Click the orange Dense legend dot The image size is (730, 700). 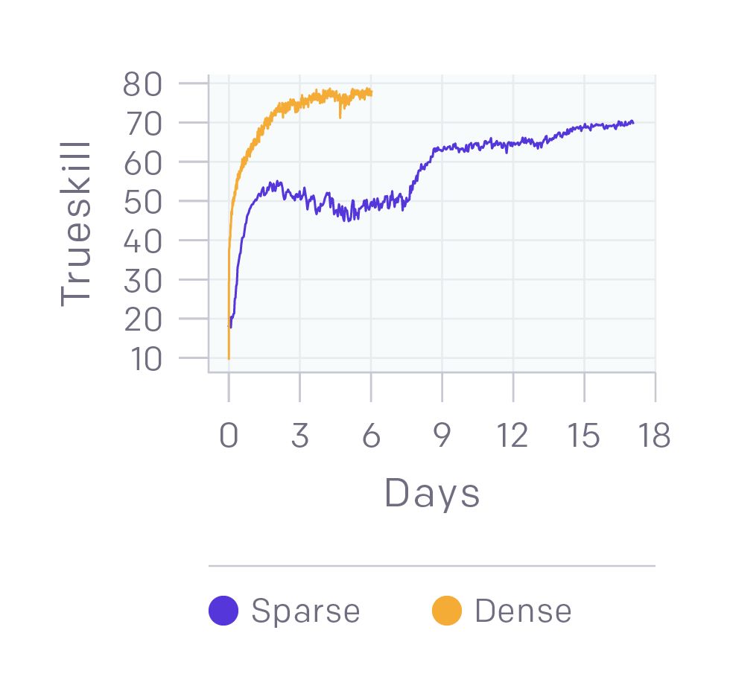(x=447, y=611)
